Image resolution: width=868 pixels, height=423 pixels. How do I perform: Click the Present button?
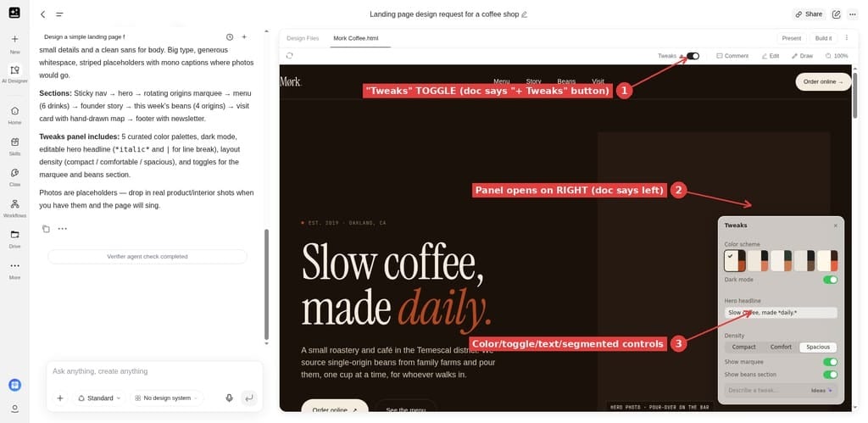click(x=792, y=38)
